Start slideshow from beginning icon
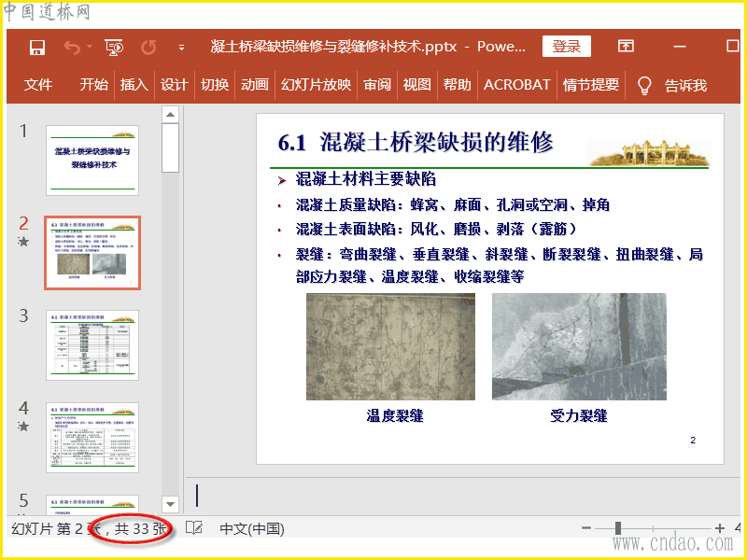 (115, 47)
